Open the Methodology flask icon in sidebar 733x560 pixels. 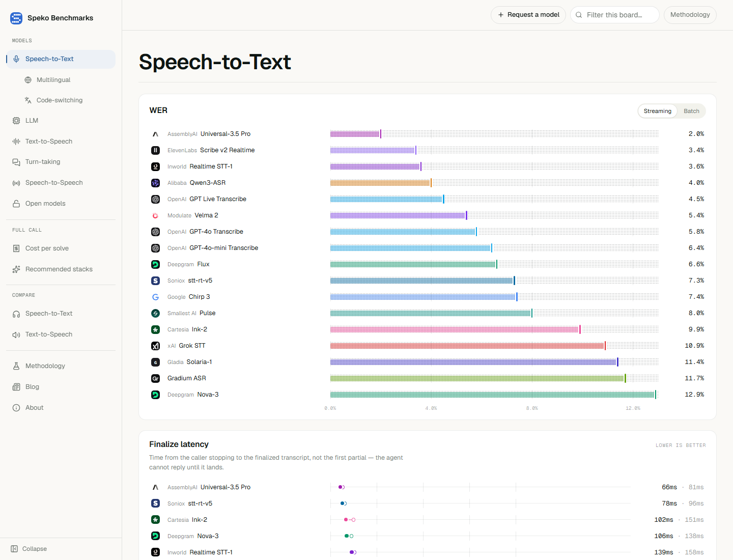tap(16, 366)
